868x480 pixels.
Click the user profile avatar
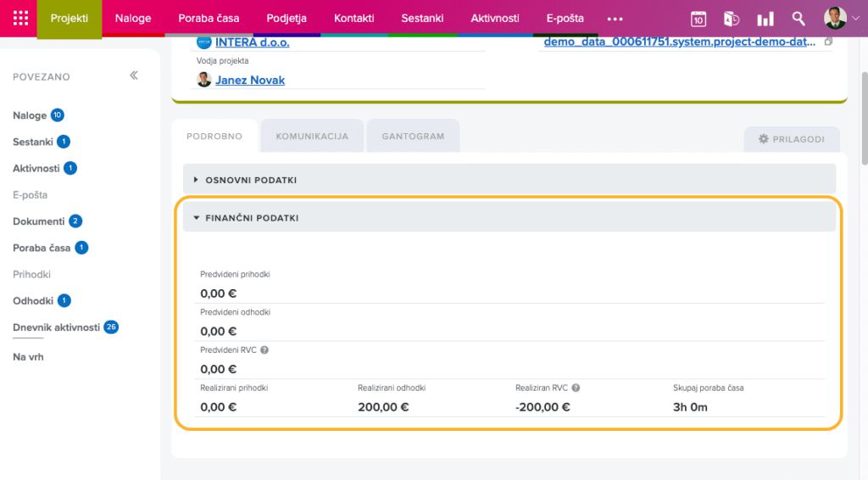[x=834, y=18]
